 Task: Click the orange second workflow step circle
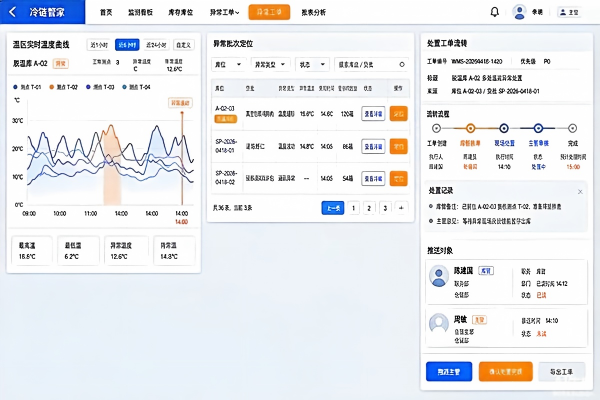click(x=470, y=128)
